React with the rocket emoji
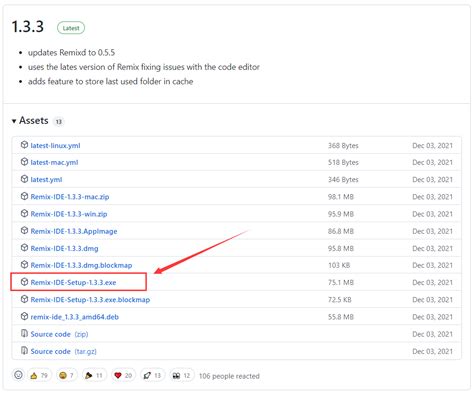Image resolution: width=474 pixels, height=393 pixels. (152, 375)
